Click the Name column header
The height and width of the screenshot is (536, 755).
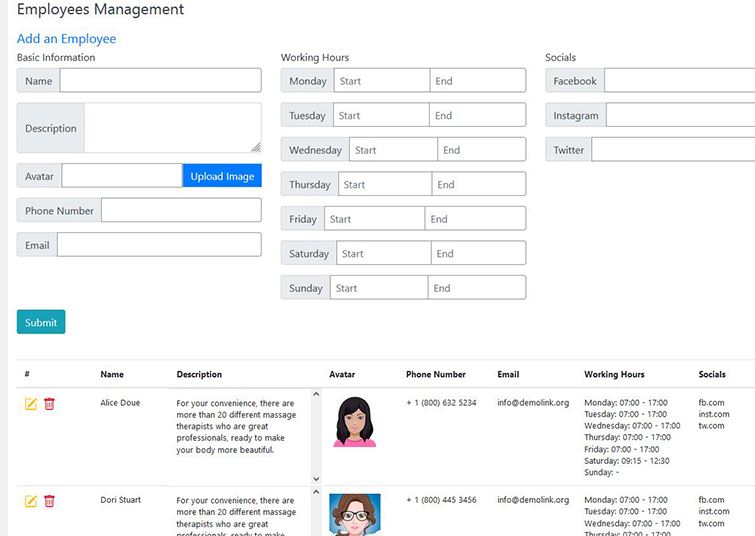pos(112,374)
